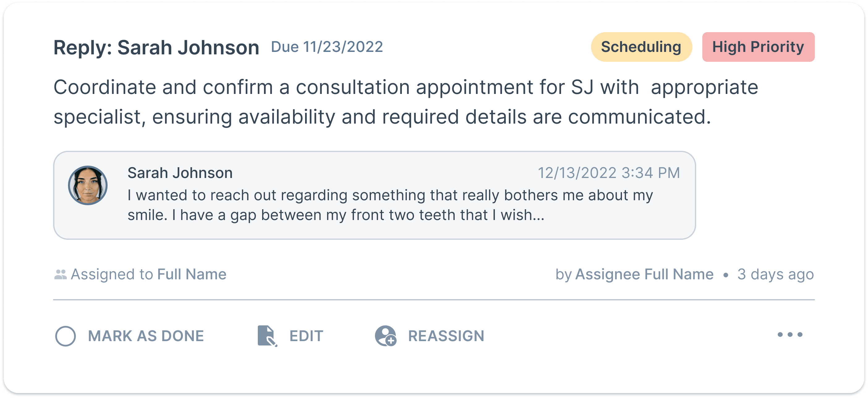Click the Mark as Done circle icon
The width and height of the screenshot is (868, 398).
pyautogui.click(x=65, y=336)
